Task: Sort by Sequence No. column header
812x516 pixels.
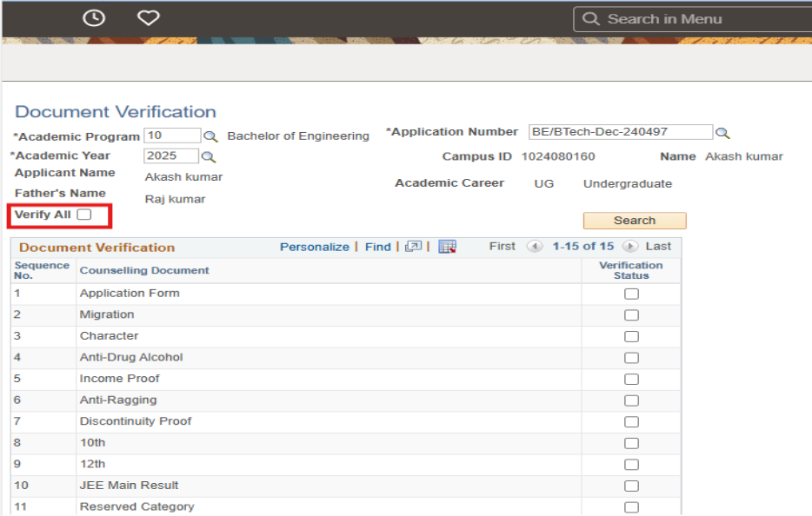Action: click(42, 270)
